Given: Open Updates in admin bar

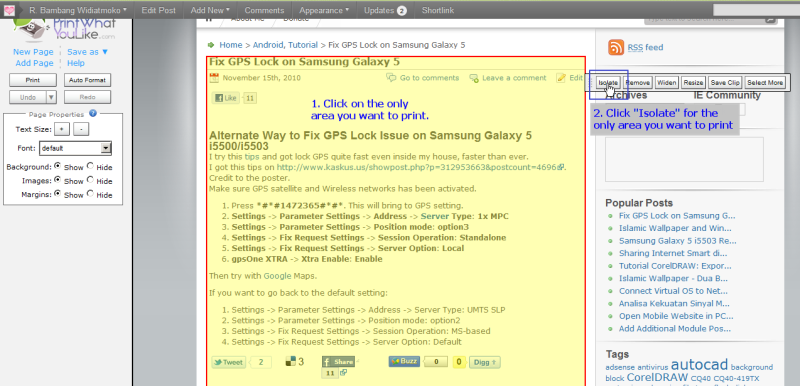Looking at the screenshot, I should tap(385, 10).
